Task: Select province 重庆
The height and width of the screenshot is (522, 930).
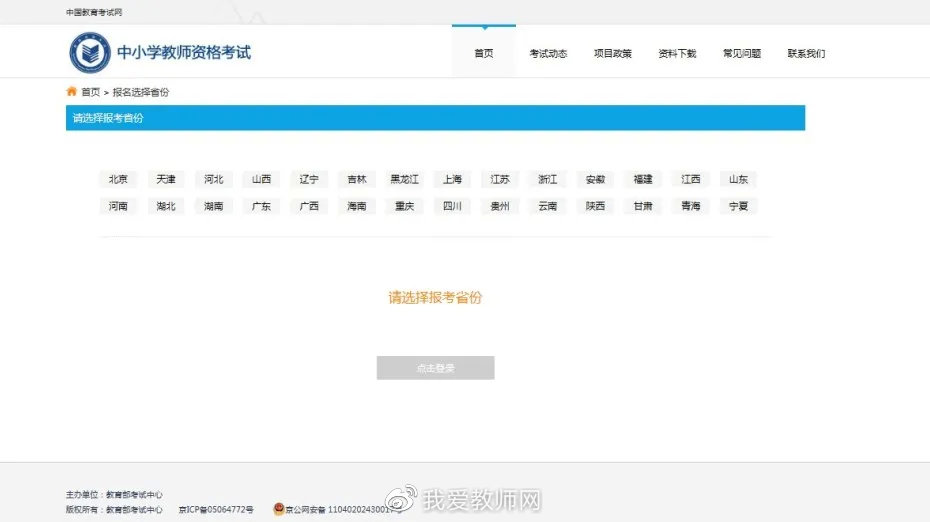Action: pyautogui.click(x=405, y=206)
